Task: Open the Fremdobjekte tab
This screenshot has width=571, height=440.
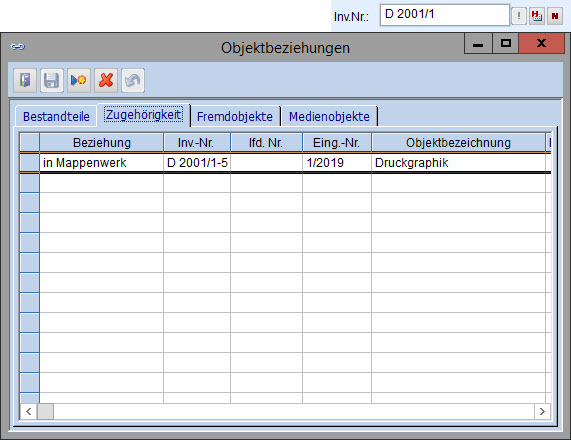Action: point(235,117)
